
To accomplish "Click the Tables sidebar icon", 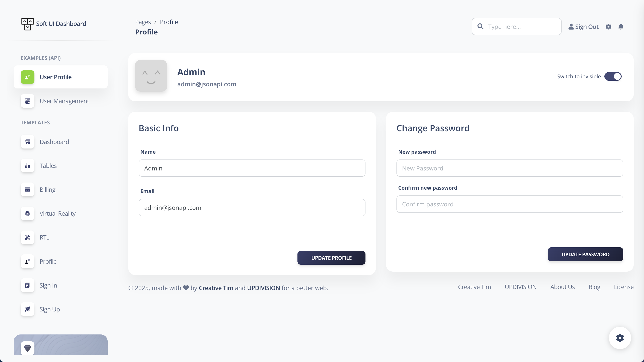I will (28, 166).
